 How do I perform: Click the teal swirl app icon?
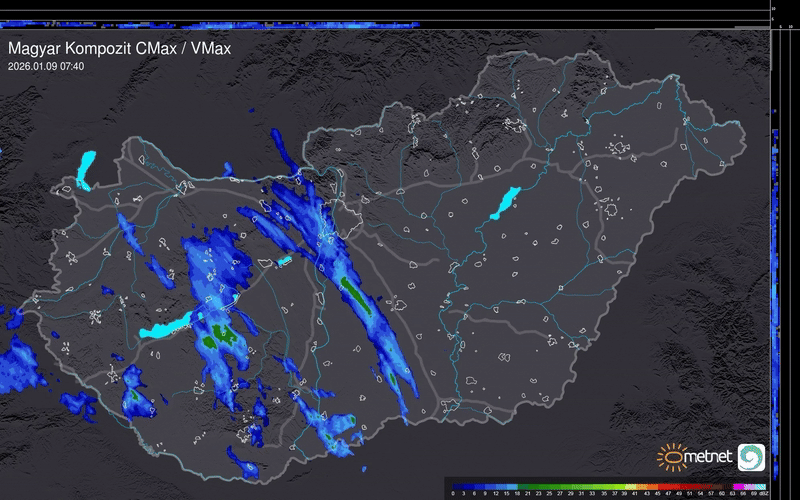751,457
